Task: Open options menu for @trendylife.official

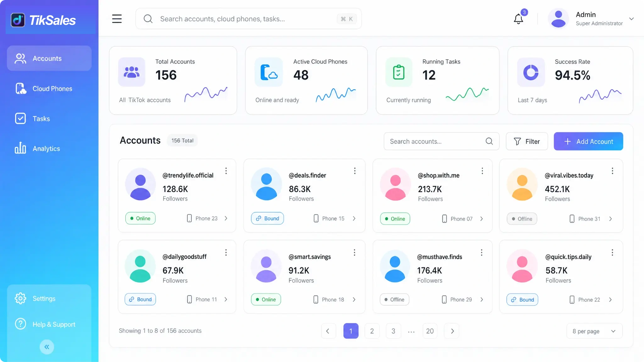Action: pos(226,171)
